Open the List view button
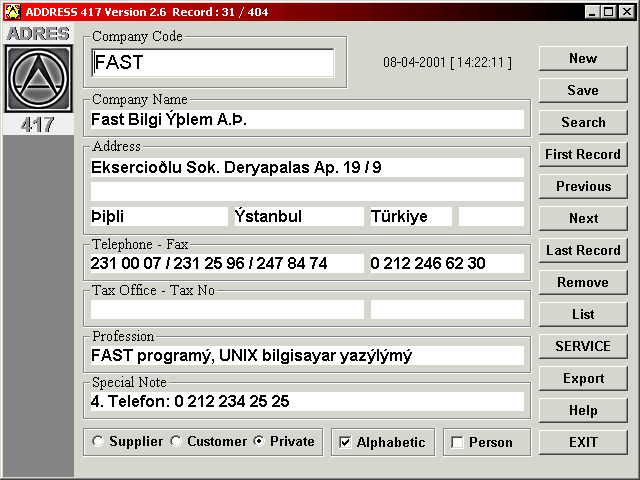Screen dimensions: 640x480 click(x=583, y=314)
